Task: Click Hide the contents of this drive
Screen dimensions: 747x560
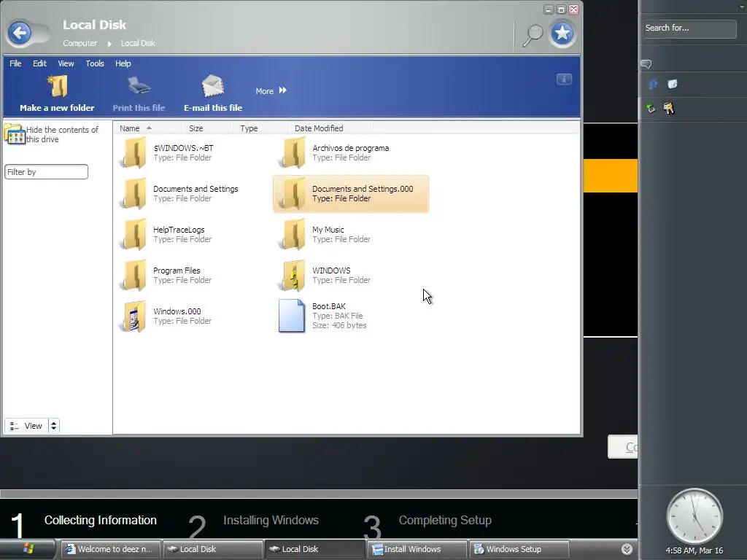Action: point(52,134)
